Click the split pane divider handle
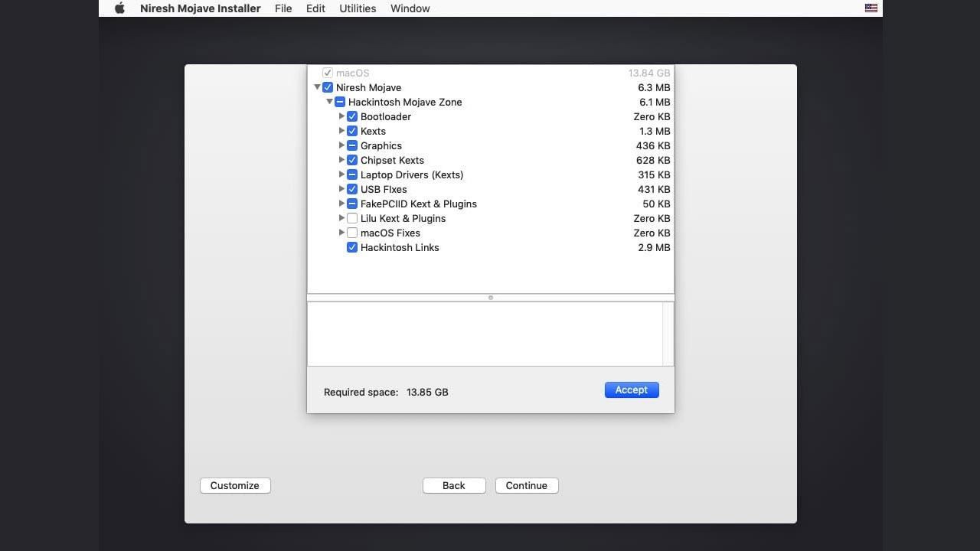Viewport: 980px width, 551px height. pos(491,298)
